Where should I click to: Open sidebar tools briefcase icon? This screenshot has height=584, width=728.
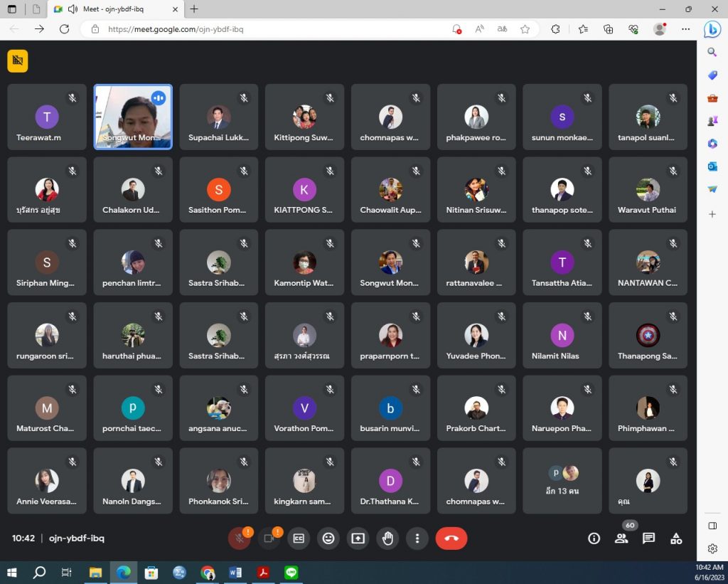click(x=712, y=98)
